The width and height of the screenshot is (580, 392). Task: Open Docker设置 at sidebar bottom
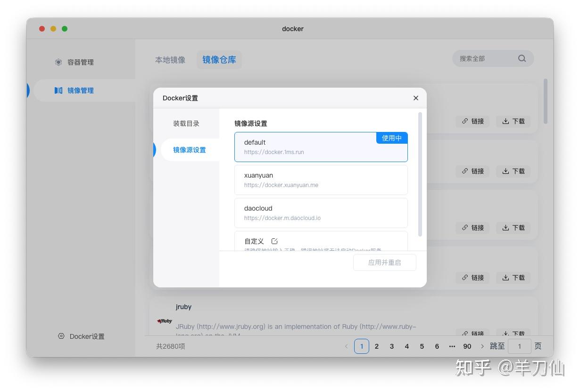tap(81, 336)
